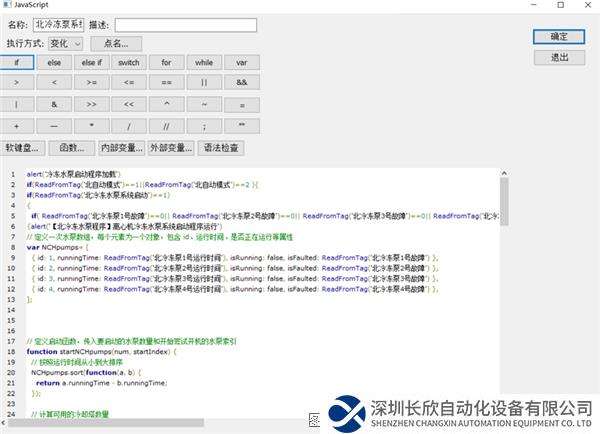The width and height of the screenshot is (600, 434).
Task: Insert the 'if' keyword button
Action: pyautogui.click(x=17, y=62)
